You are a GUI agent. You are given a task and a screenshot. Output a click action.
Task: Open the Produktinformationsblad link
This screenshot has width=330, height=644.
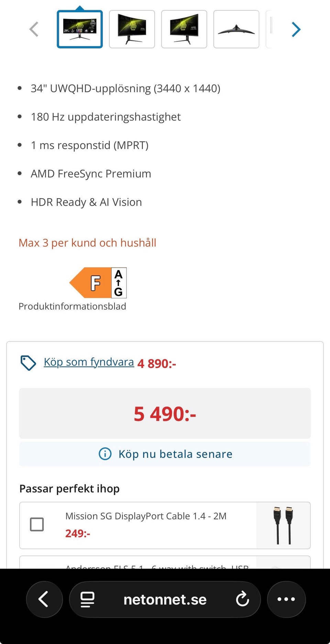tap(72, 306)
